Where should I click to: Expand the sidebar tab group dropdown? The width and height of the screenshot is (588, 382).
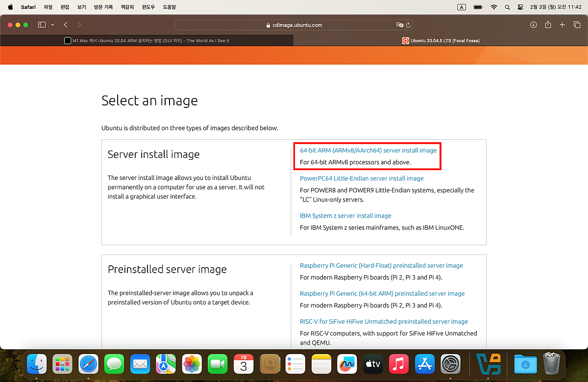click(x=52, y=25)
